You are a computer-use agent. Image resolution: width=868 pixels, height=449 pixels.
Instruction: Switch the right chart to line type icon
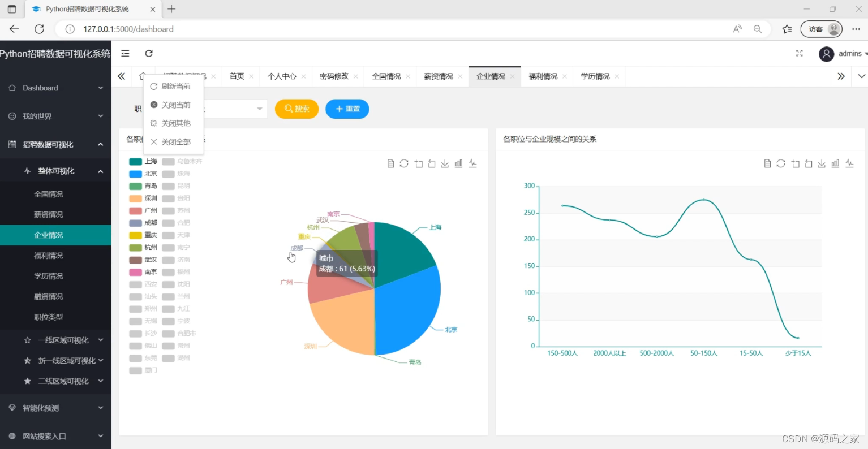click(x=849, y=163)
